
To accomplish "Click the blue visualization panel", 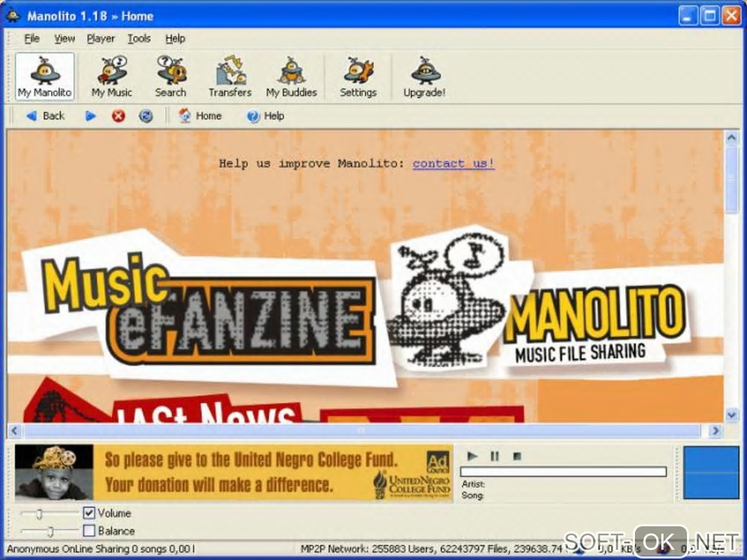I will (x=711, y=472).
